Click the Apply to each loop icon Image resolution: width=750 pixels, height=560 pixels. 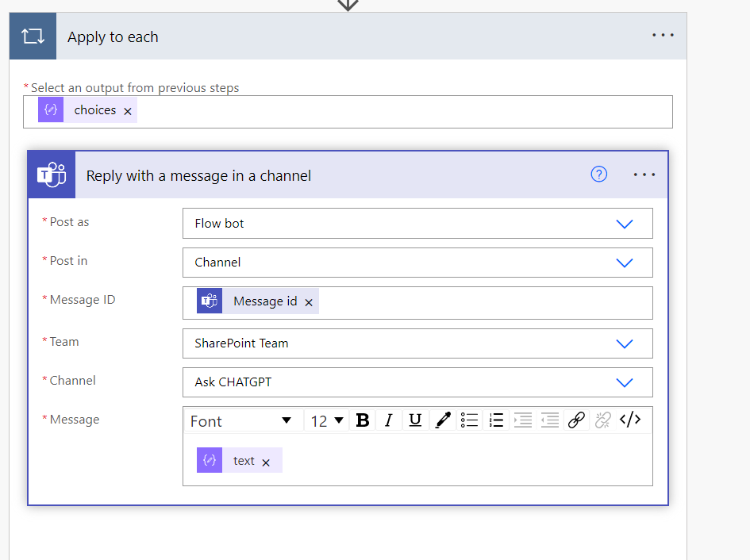[33, 36]
